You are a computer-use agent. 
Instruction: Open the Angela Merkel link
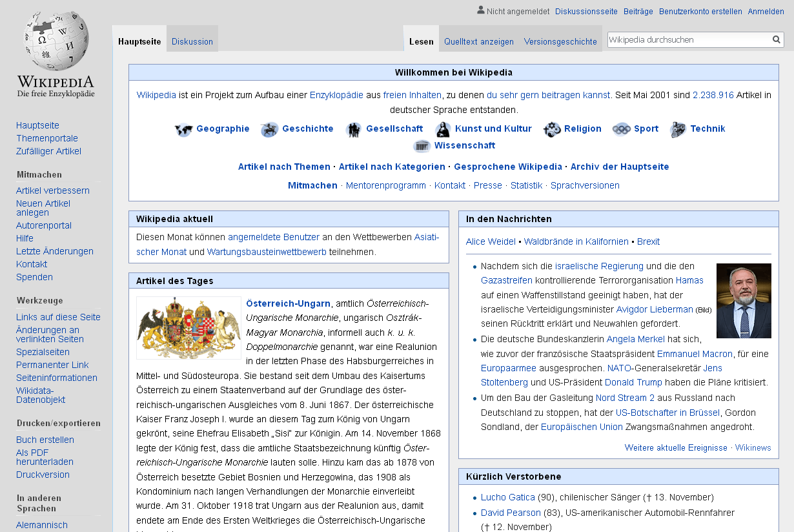tap(635, 339)
